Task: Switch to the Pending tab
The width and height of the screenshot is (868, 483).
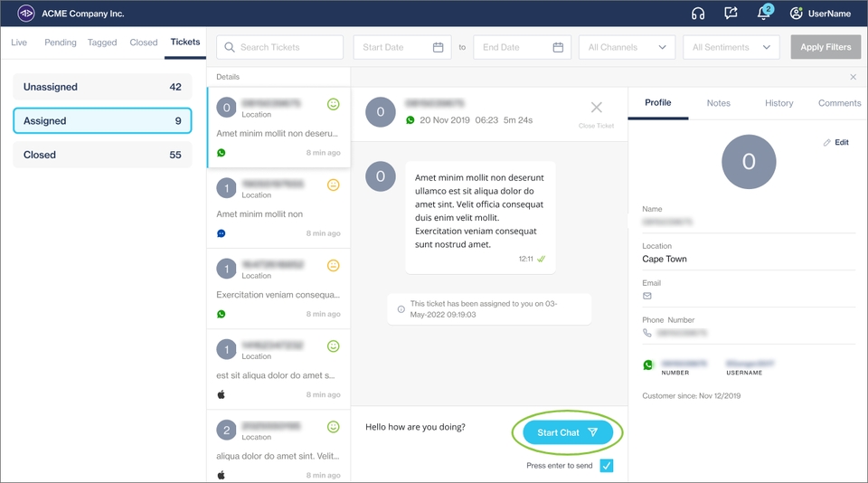Action: pos(61,43)
